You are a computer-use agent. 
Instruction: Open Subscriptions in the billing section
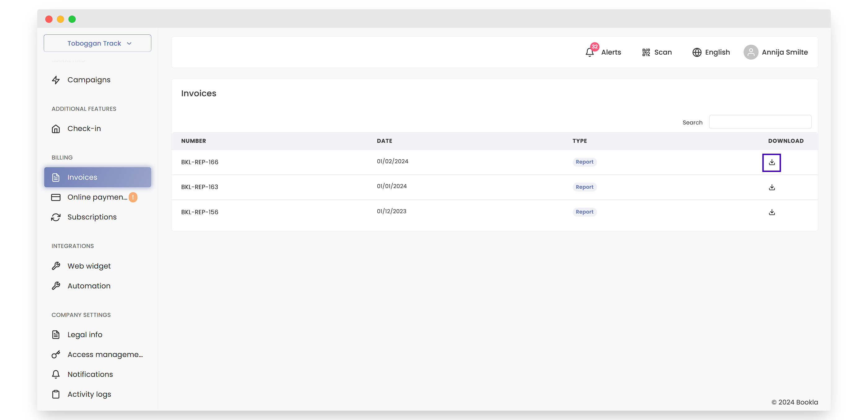92,217
